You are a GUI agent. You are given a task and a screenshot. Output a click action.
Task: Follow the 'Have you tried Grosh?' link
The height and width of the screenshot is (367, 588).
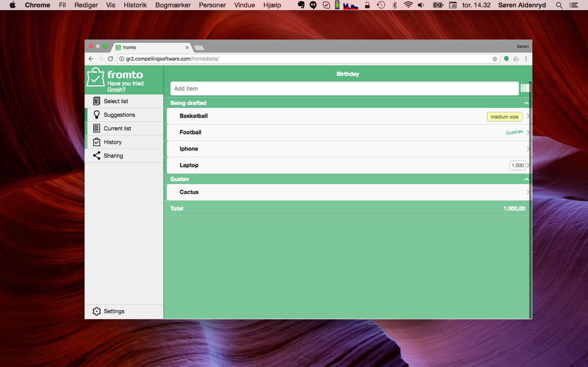click(x=126, y=86)
